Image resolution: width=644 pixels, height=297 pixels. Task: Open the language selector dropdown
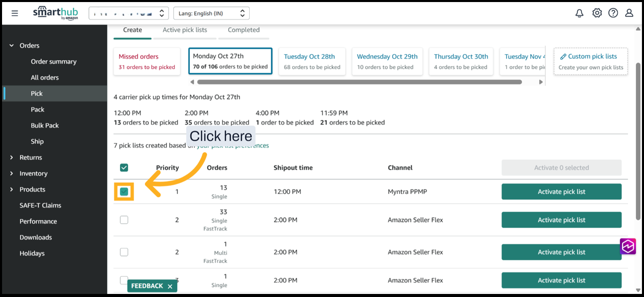click(211, 13)
